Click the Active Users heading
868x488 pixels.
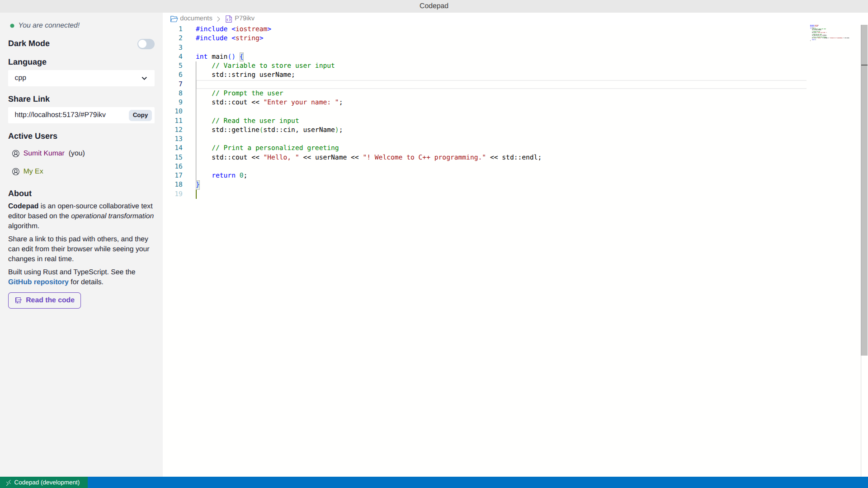point(33,136)
